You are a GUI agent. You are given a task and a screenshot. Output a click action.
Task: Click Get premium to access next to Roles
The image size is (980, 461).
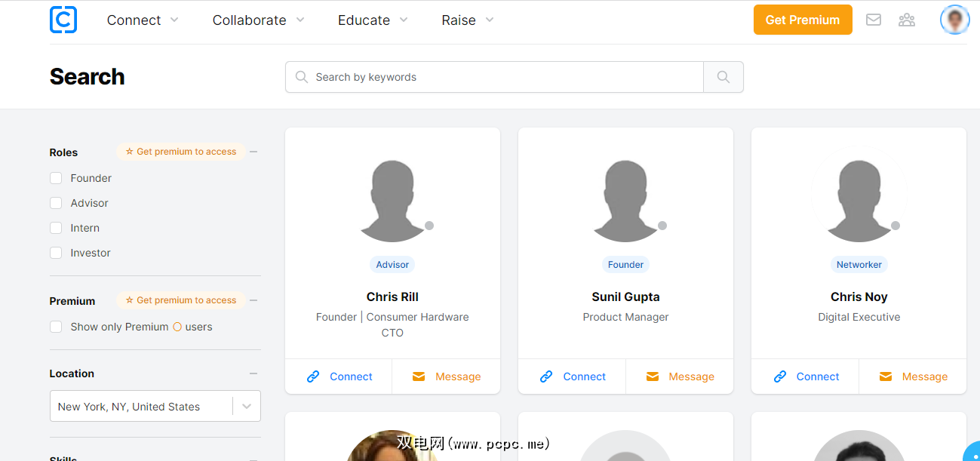point(181,152)
